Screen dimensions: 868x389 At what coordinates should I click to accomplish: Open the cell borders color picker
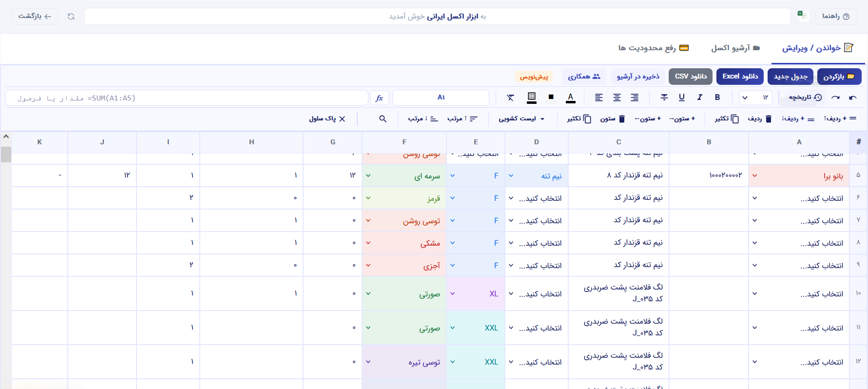532,97
